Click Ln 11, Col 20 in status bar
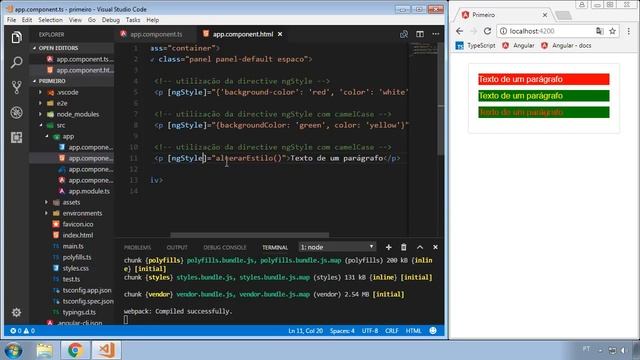 point(305,331)
